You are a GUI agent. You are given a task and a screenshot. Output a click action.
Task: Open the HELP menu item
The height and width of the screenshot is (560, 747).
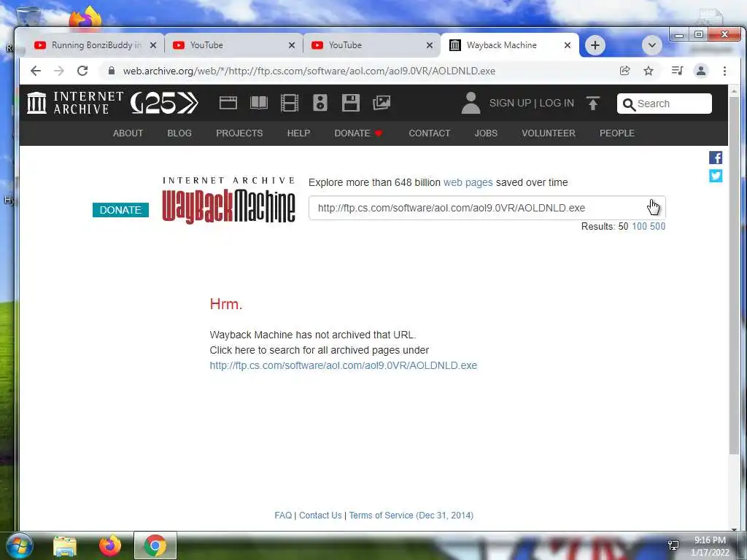[298, 133]
